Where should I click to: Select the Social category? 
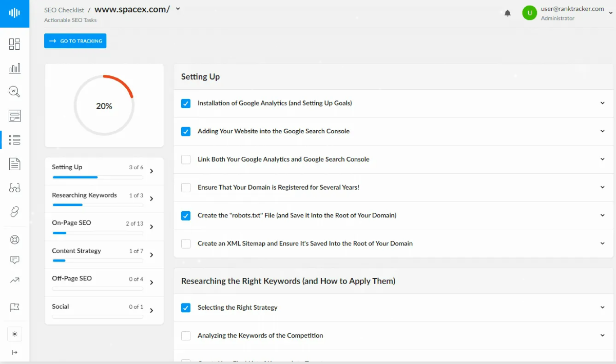point(104,311)
